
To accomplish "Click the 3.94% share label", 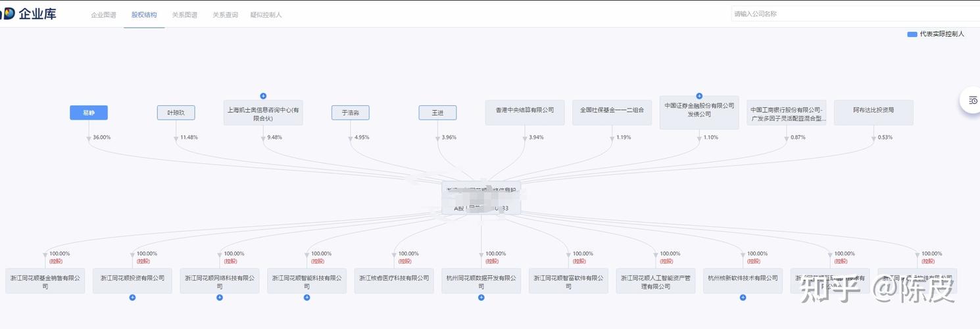I will [x=537, y=138].
